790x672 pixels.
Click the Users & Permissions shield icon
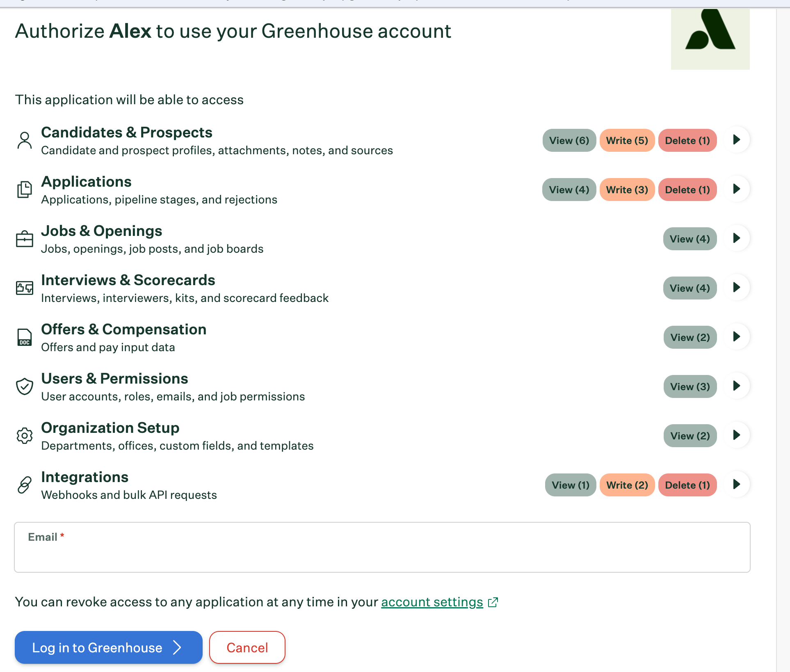pyautogui.click(x=25, y=386)
